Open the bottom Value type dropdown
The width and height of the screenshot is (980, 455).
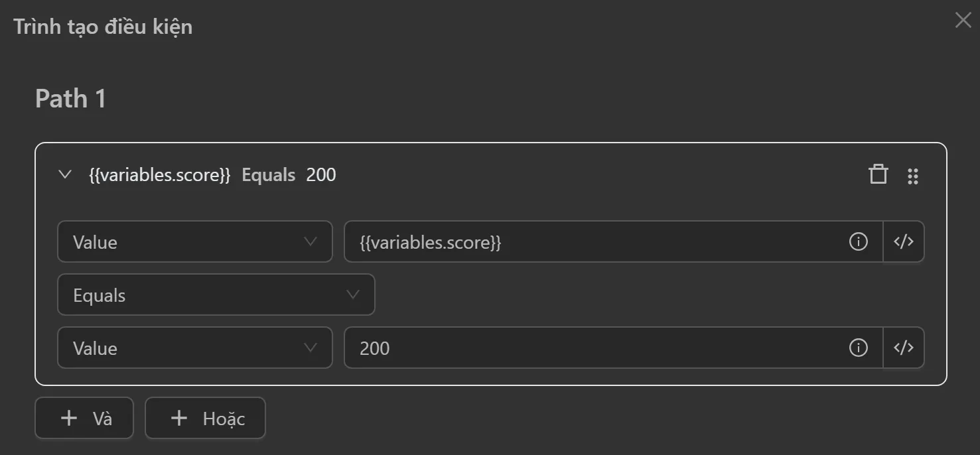(x=194, y=348)
